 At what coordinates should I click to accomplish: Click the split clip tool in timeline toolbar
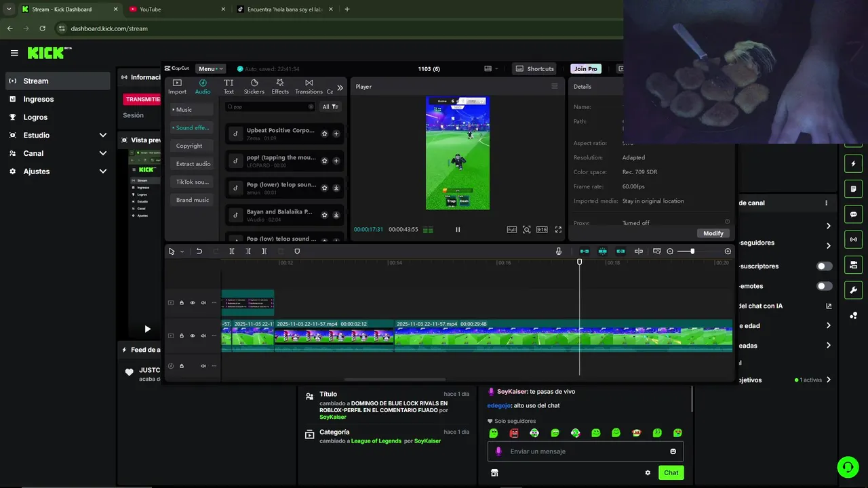[x=232, y=251]
